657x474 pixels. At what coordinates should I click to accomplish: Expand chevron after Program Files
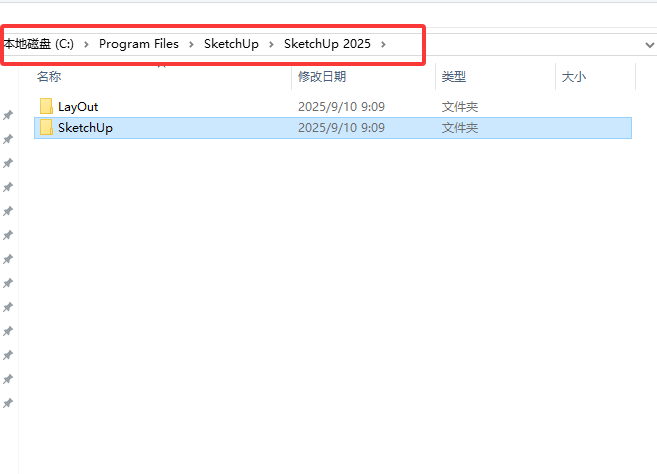[191, 44]
